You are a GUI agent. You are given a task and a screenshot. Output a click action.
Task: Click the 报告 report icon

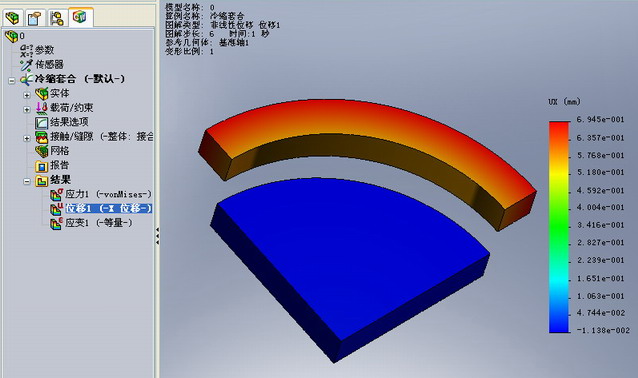click(42, 166)
